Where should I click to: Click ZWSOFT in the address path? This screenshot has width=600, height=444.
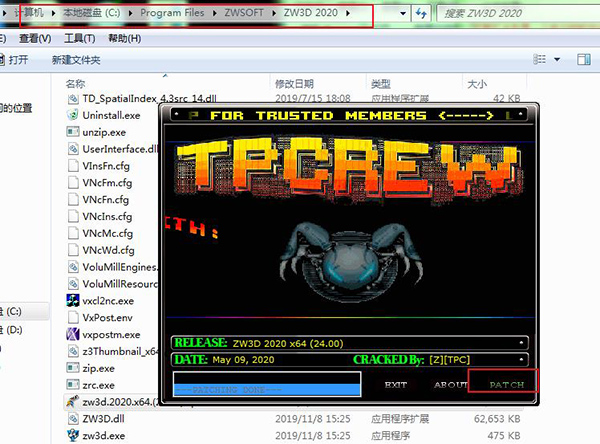click(x=244, y=13)
